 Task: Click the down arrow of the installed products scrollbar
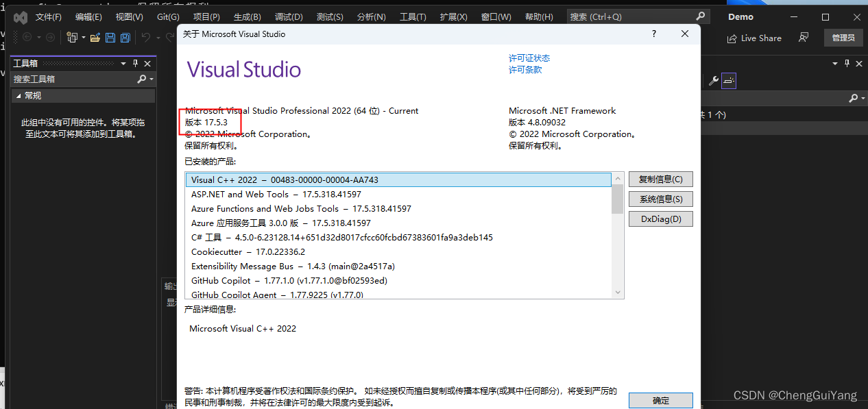point(618,293)
